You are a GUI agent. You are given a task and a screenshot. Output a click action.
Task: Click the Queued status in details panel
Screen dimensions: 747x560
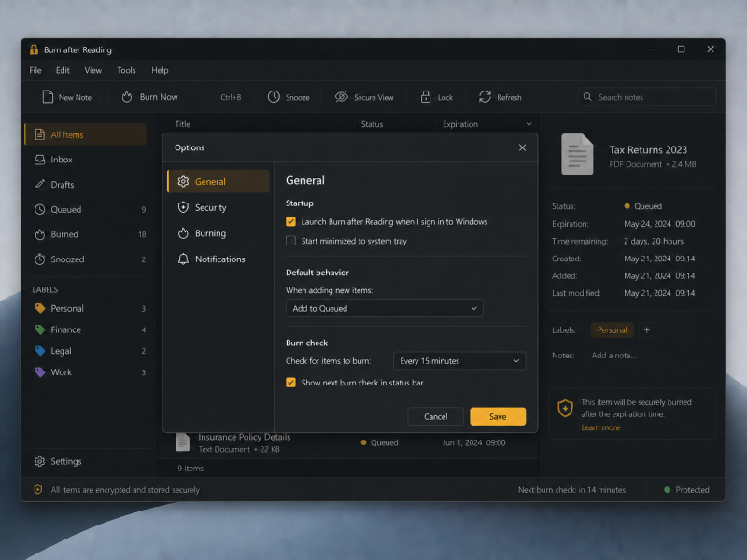642,206
